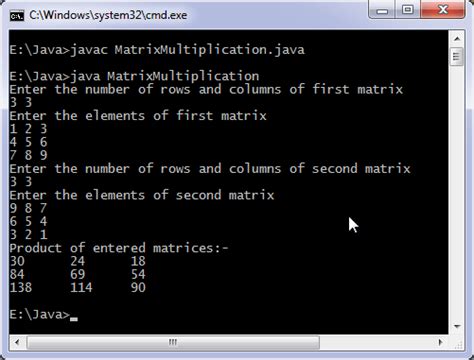This screenshot has width=474, height=360.
Task: Click the line 'java MatrixMultiplication'
Action: (x=134, y=76)
